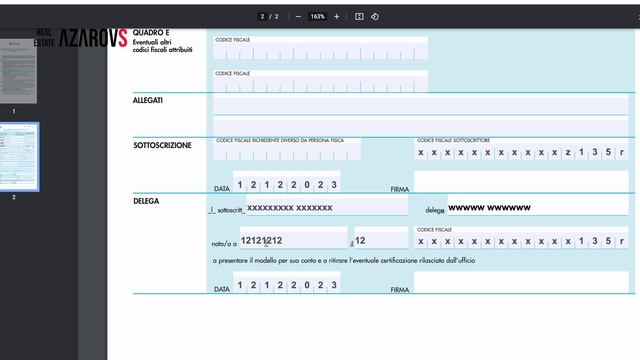Click the DELEGA section heading
The image size is (640, 360).
(146, 201)
